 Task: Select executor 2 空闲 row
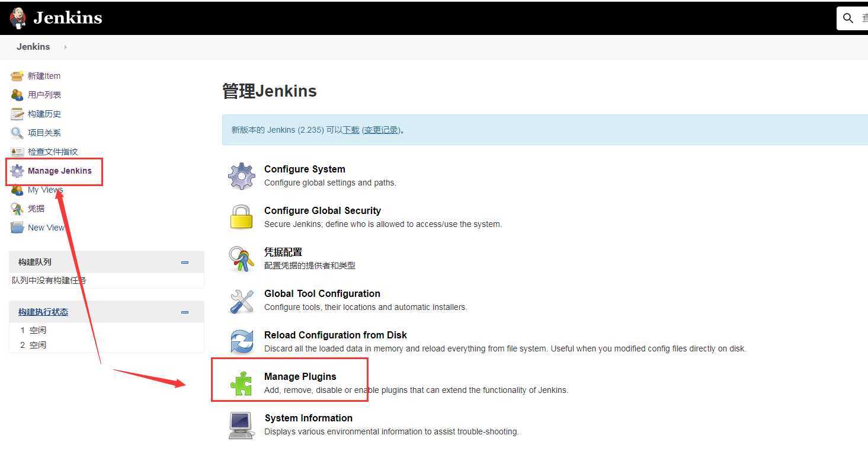point(107,345)
